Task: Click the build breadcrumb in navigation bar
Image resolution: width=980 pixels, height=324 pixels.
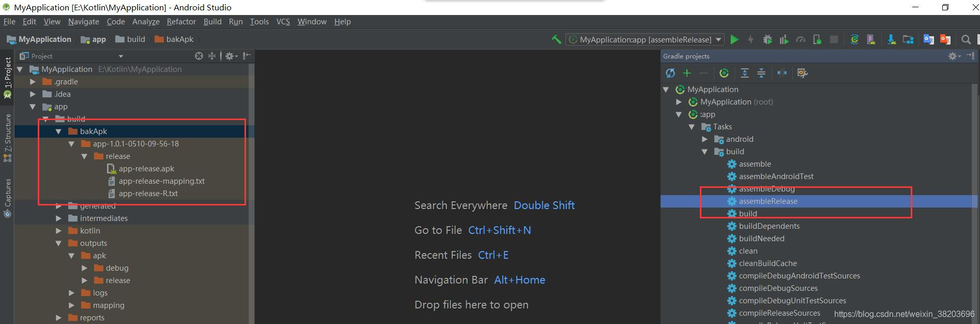Action: coord(130,39)
